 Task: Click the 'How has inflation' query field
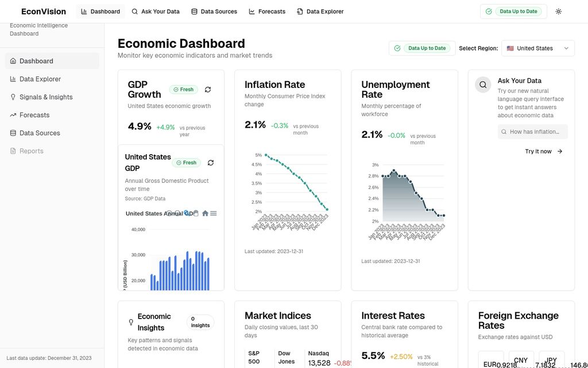[533, 132]
